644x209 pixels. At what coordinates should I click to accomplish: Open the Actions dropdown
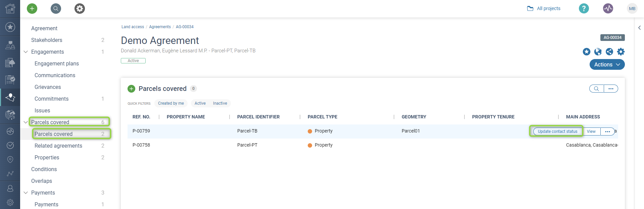tap(607, 64)
